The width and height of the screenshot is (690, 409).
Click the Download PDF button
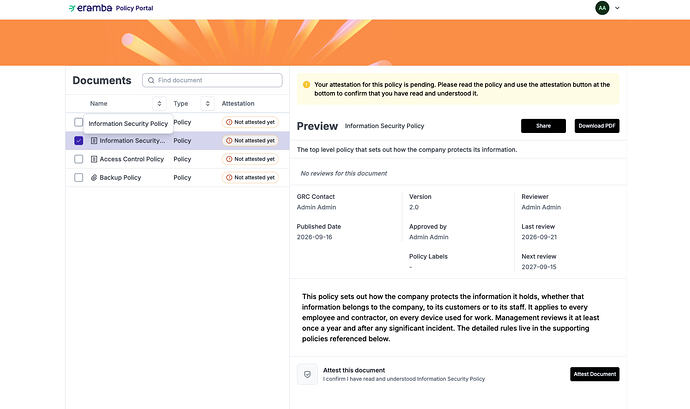597,126
